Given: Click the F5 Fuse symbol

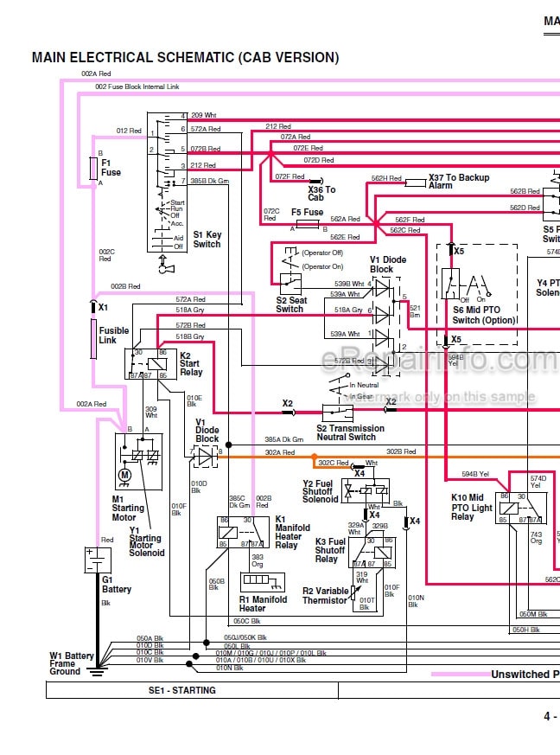Looking at the screenshot, I should click(x=308, y=224).
